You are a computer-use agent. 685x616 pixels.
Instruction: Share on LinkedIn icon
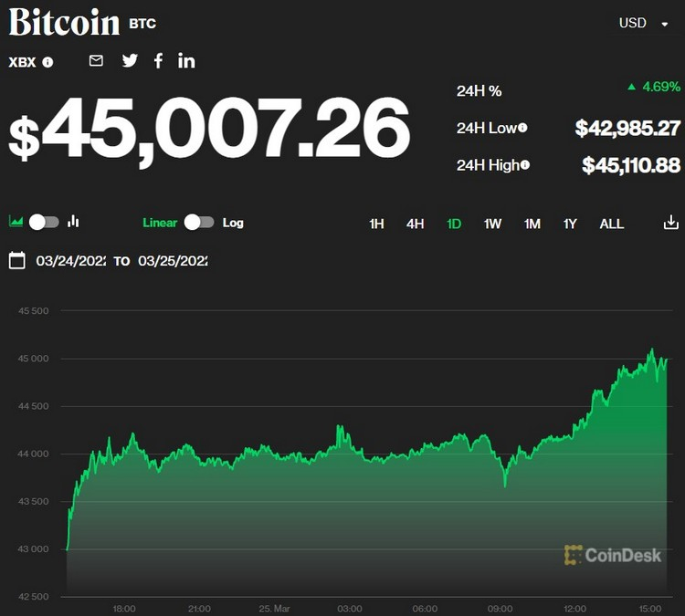point(186,61)
